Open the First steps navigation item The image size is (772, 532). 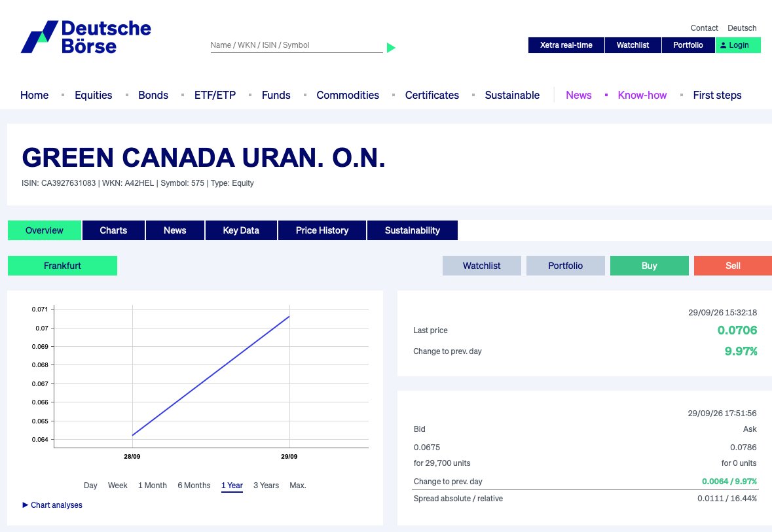(718, 95)
